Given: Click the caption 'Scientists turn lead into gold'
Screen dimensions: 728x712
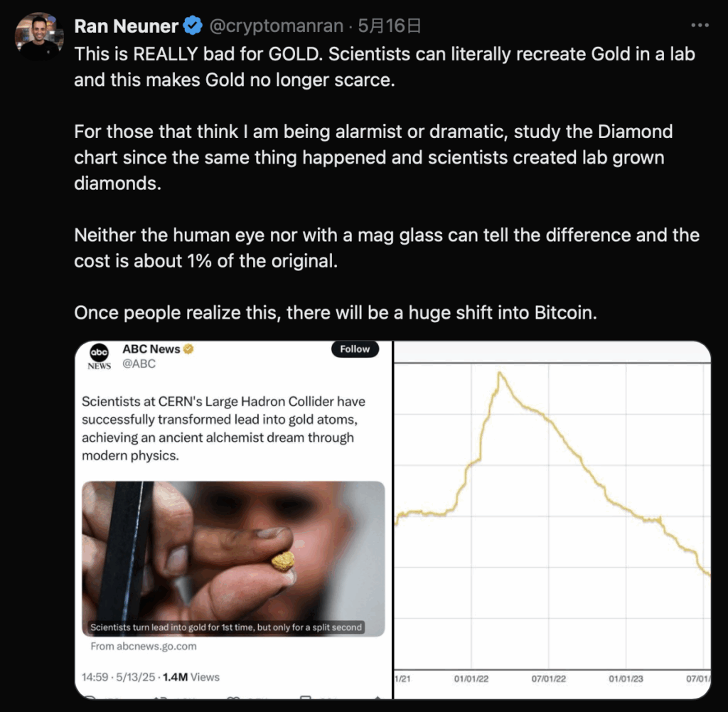Looking at the screenshot, I should click(x=226, y=627).
